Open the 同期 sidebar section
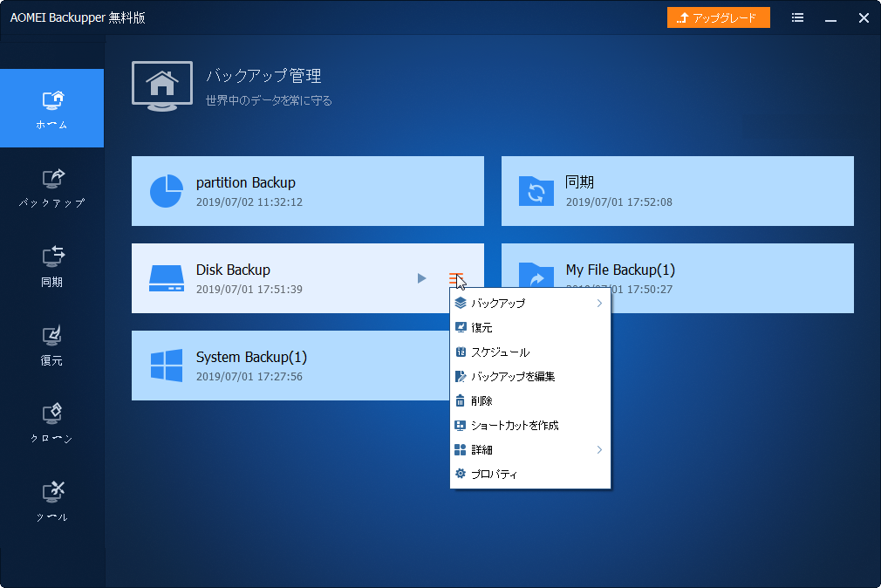 click(51, 266)
